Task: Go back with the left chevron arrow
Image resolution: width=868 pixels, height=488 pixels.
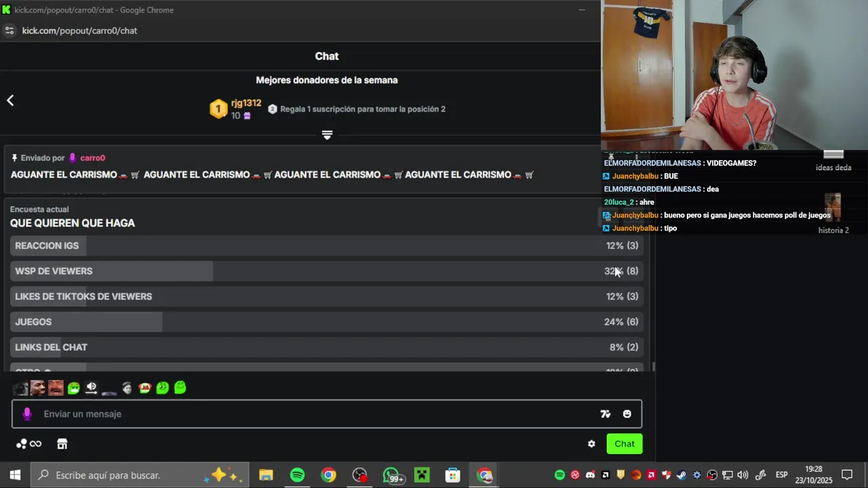Action: coord(10,100)
